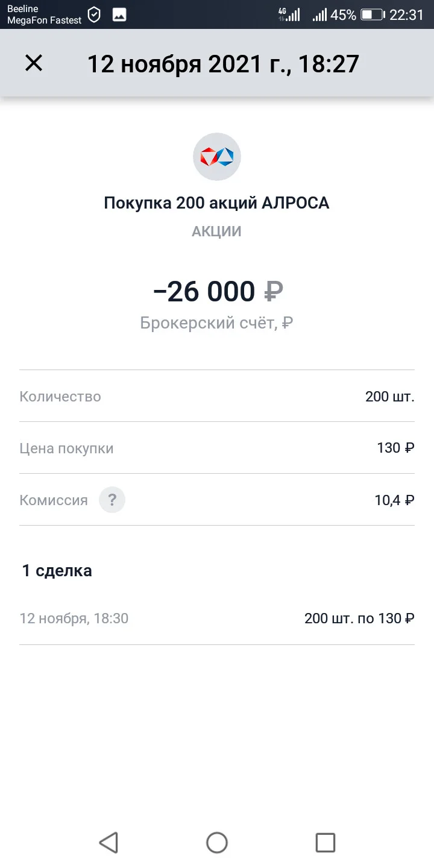The height and width of the screenshot is (868, 434).
Task: Tap the image notification icon
Action: pyautogui.click(x=119, y=14)
